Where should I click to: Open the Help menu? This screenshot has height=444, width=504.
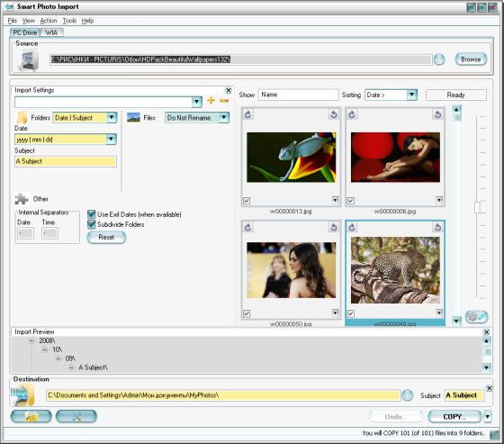(x=87, y=21)
